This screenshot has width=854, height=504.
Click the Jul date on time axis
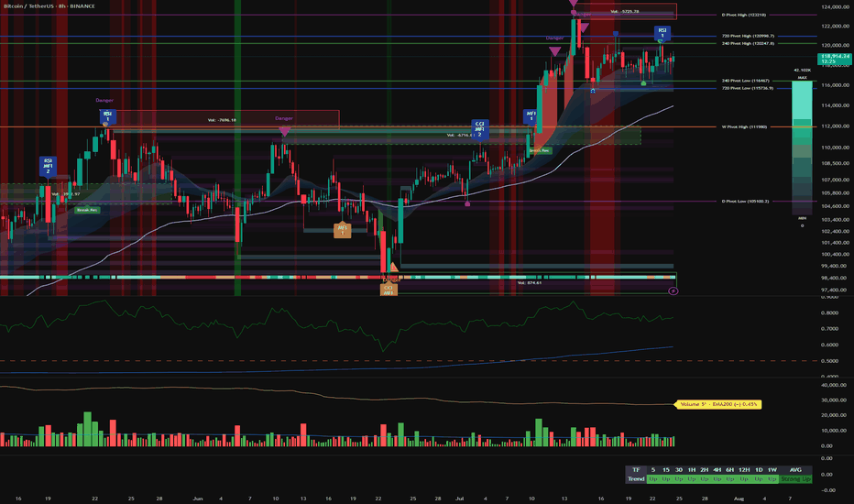coord(460,499)
